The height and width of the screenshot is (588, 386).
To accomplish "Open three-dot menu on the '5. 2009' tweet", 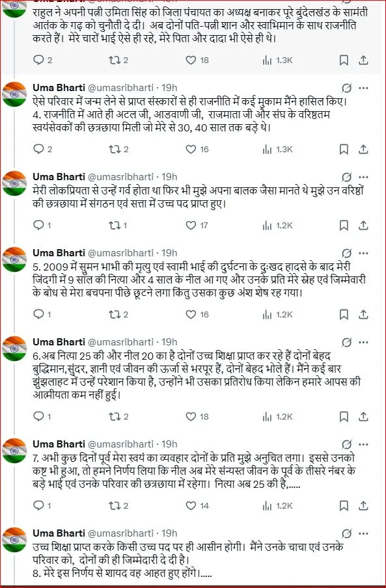I will 363,253.
